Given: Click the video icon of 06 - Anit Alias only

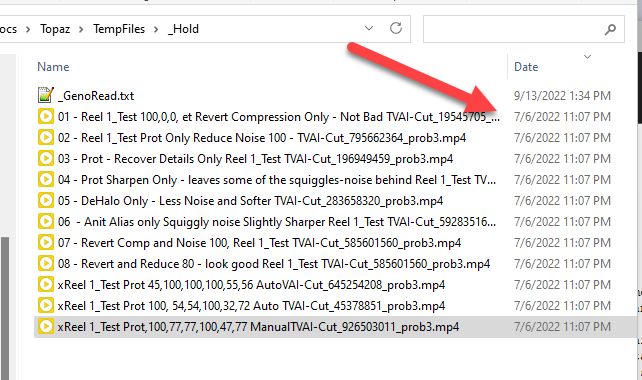Looking at the screenshot, I should pyautogui.click(x=45, y=222).
